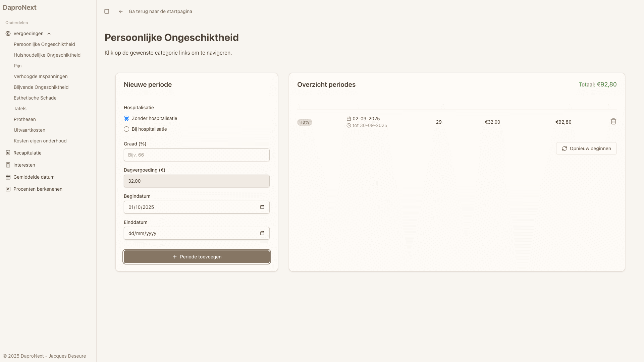Select the Zonder hospitalisatie option
644x362 pixels.
pyautogui.click(x=126, y=118)
